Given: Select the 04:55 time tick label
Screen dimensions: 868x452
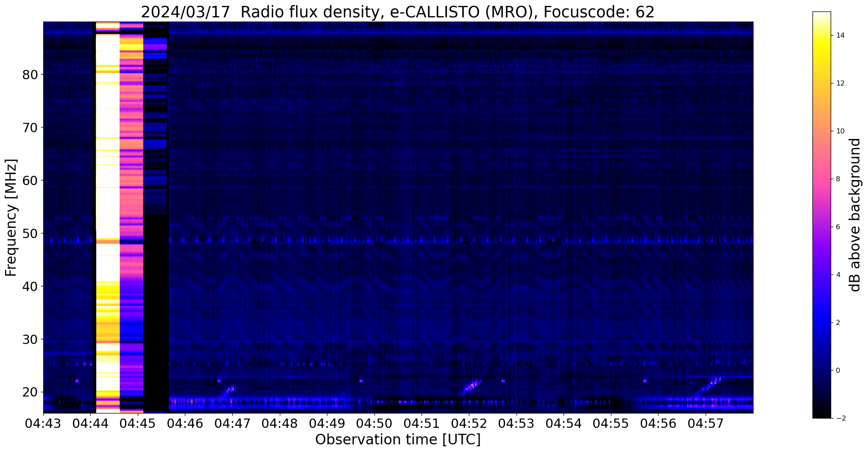Looking at the screenshot, I should [611, 423].
